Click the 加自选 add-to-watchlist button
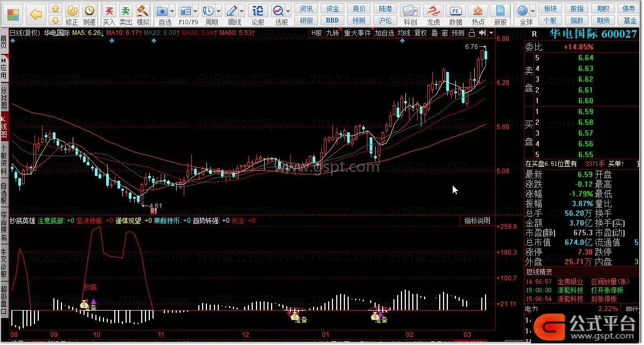Viewport: 644px width, 345px height. tap(384, 33)
